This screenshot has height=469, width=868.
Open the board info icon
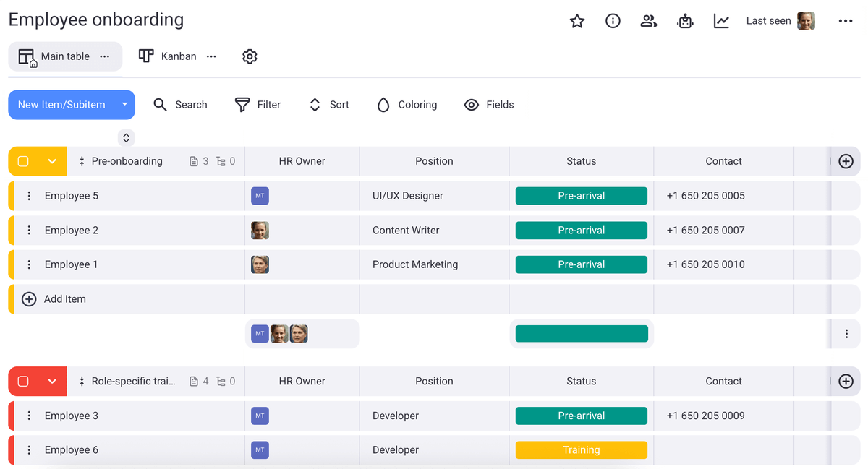coord(613,21)
